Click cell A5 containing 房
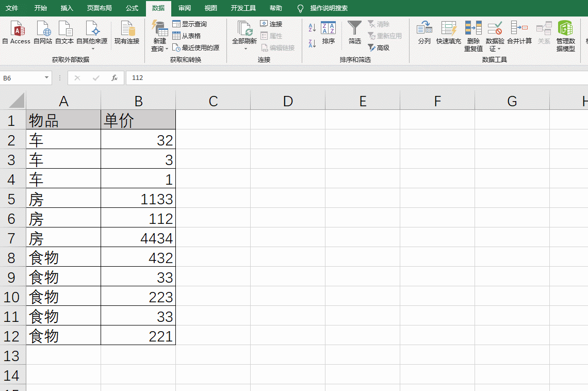This screenshot has width=588, height=391. 63,199
